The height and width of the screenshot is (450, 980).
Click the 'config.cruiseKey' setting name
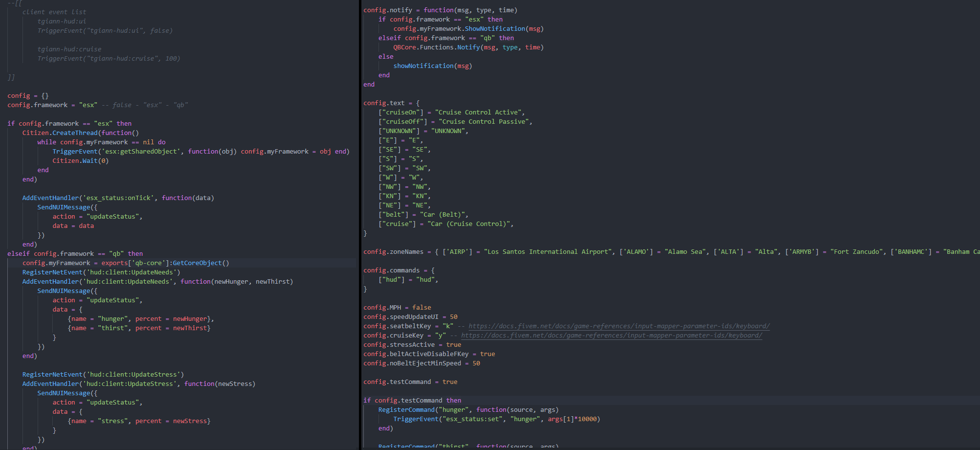pos(393,335)
